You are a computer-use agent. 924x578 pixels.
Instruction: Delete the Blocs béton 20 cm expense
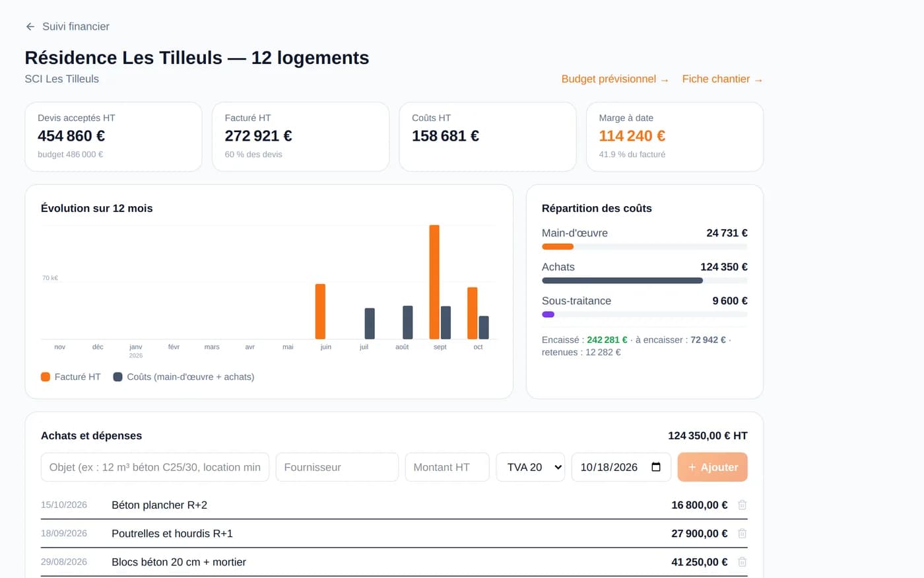pyautogui.click(x=742, y=561)
